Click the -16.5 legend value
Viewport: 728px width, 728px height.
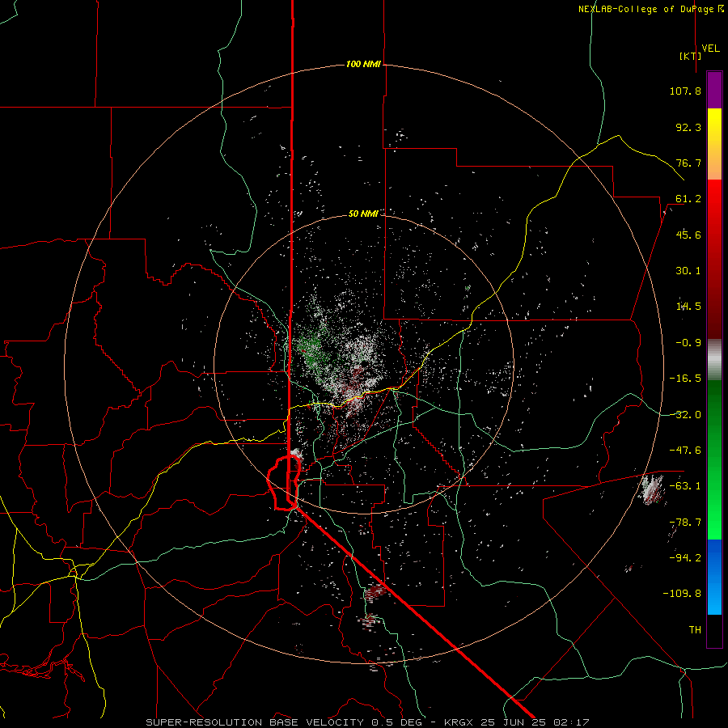click(x=685, y=379)
